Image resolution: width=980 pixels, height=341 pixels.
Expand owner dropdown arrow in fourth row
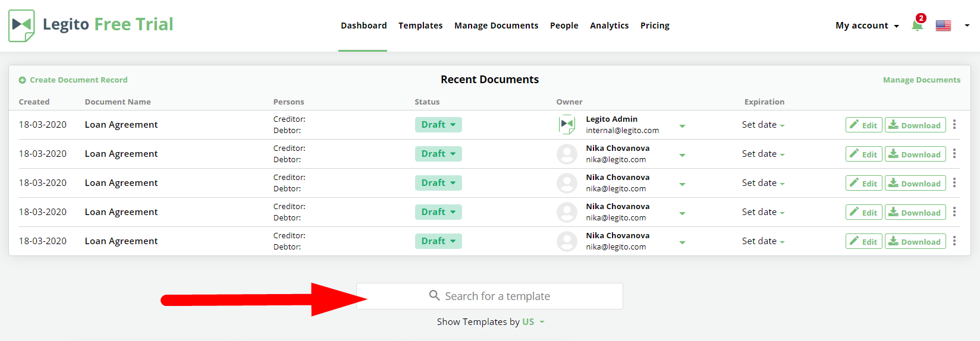(x=682, y=213)
